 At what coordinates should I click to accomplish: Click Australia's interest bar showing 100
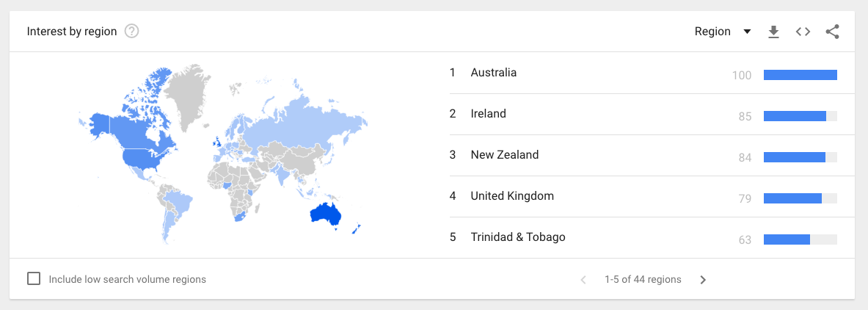pos(800,74)
